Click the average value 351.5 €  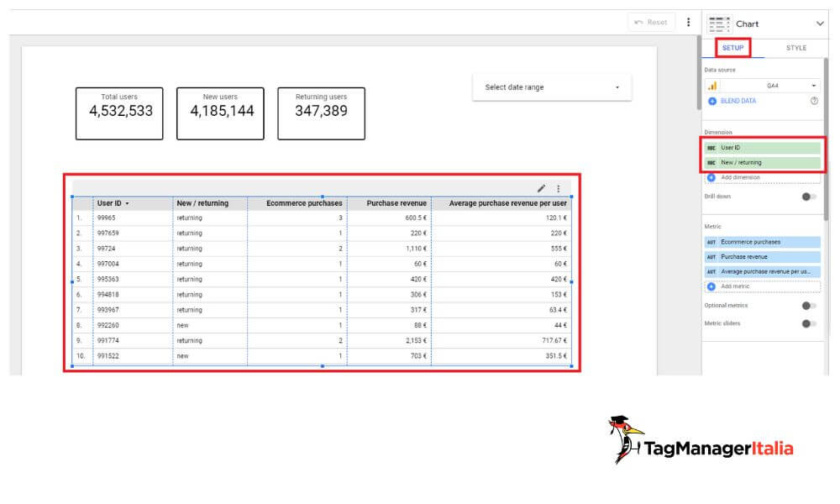click(x=556, y=356)
